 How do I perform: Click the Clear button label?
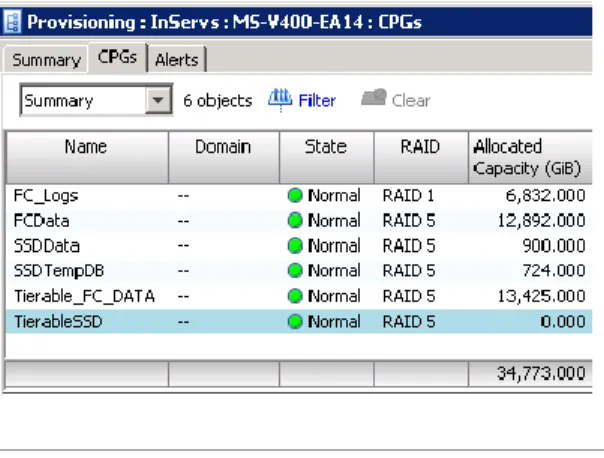411,101
